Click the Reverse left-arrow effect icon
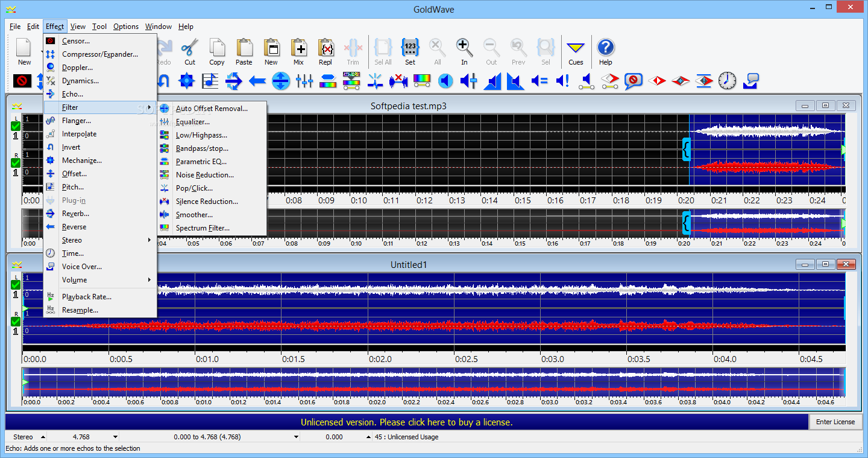Viewport: 868px width, 458px height. point(257,80)
